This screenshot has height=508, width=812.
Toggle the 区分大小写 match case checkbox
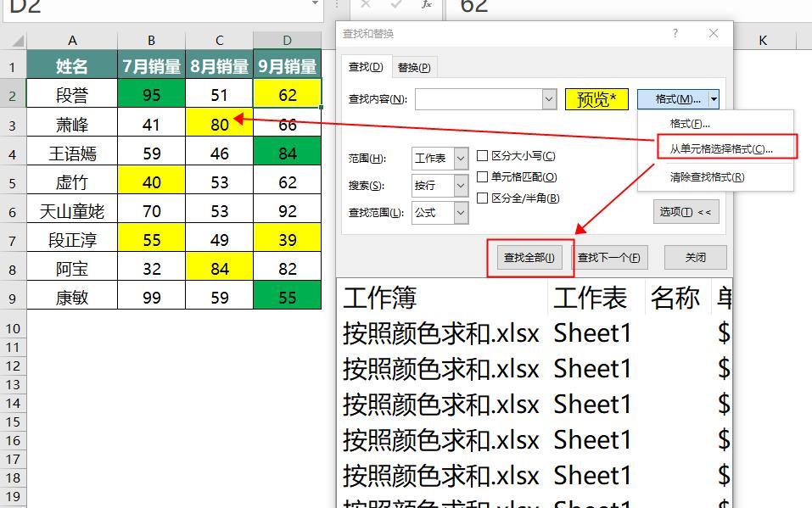click(x=482, y=155)
